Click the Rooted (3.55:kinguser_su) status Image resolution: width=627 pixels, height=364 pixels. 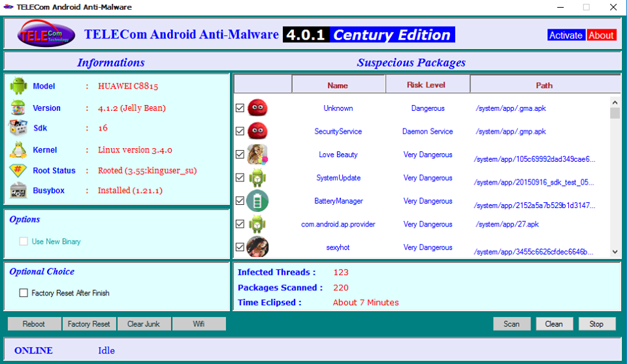pyautogui.click(x=147, y=171)
